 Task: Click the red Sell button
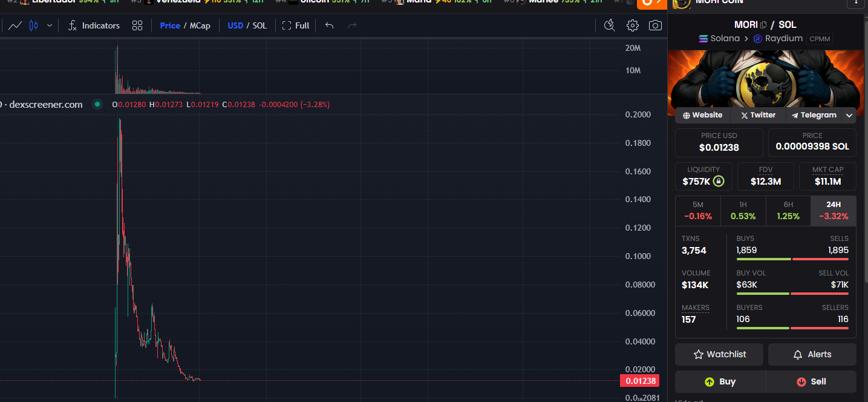click(811, 381)
